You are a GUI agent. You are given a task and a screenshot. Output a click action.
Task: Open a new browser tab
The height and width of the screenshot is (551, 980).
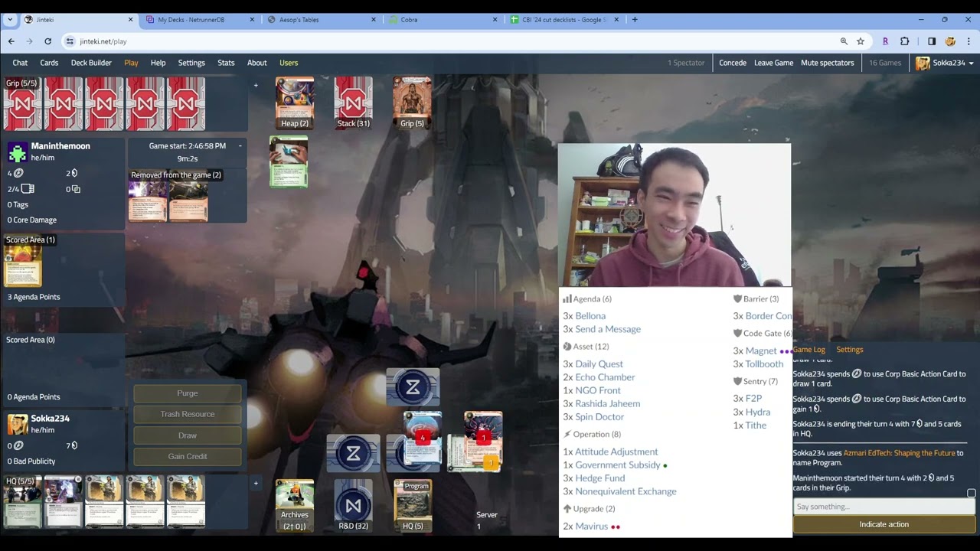coord(635,19)
